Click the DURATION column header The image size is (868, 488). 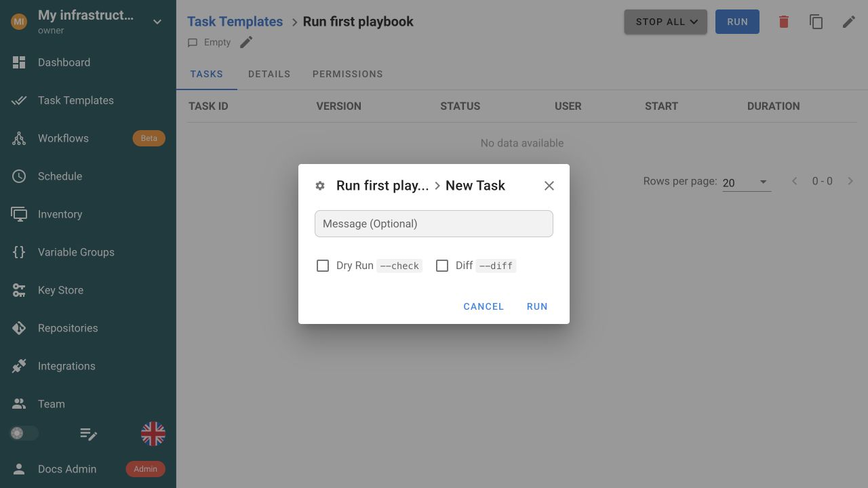tap(773, 106)
